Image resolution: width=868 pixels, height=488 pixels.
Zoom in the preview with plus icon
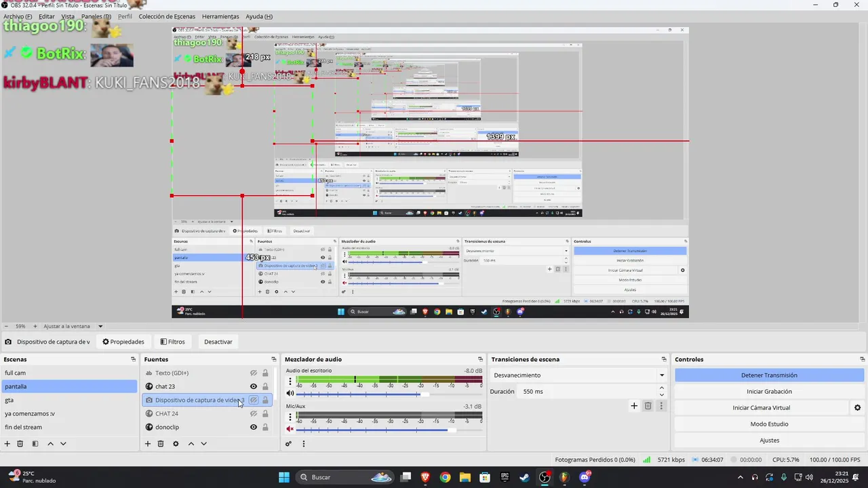(35, 326)
